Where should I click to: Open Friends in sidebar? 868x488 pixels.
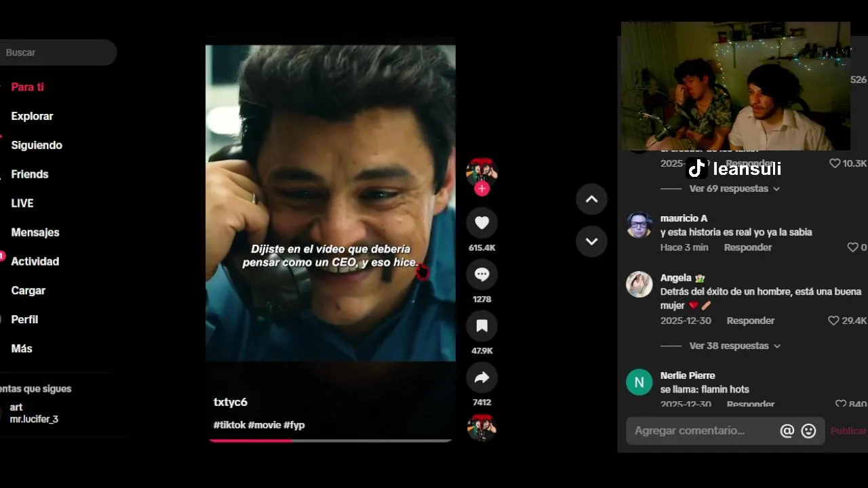tap(30, 174)
